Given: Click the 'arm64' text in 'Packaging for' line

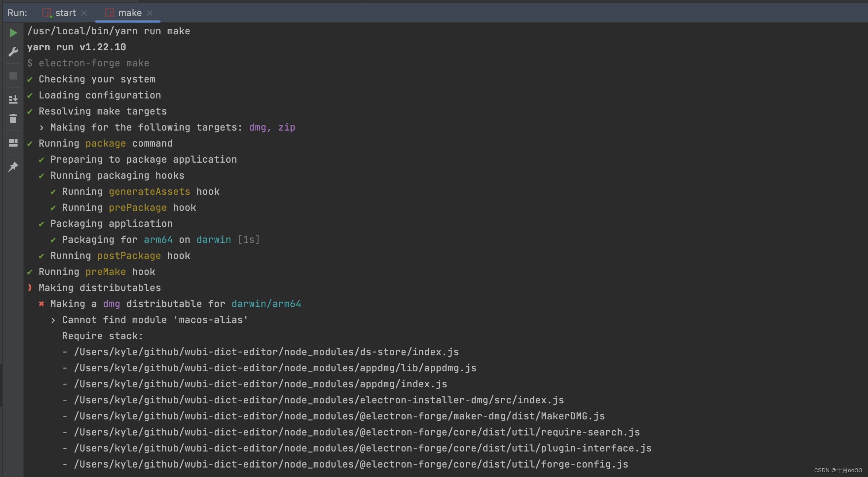Looking at the screenshot, I should coord(158,240).
